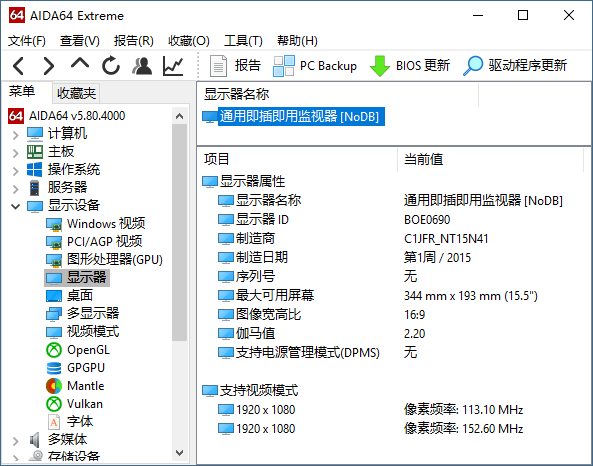
Task: Open 多显示器 item in tree
Action: [x=82, y=313]
